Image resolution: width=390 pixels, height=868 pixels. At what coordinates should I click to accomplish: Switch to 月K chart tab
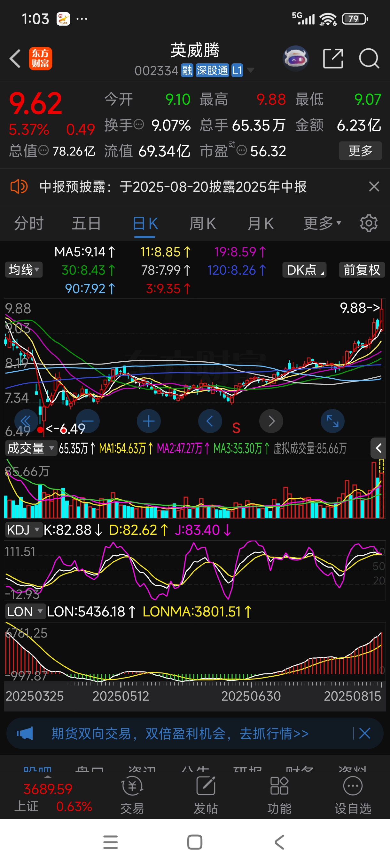[261, 223]
